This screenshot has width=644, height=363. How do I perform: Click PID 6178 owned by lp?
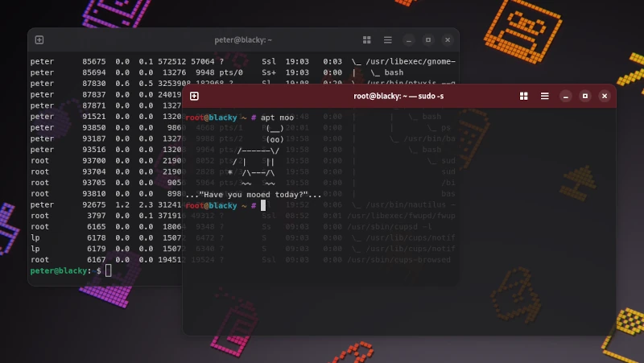(x=96, y=237)
